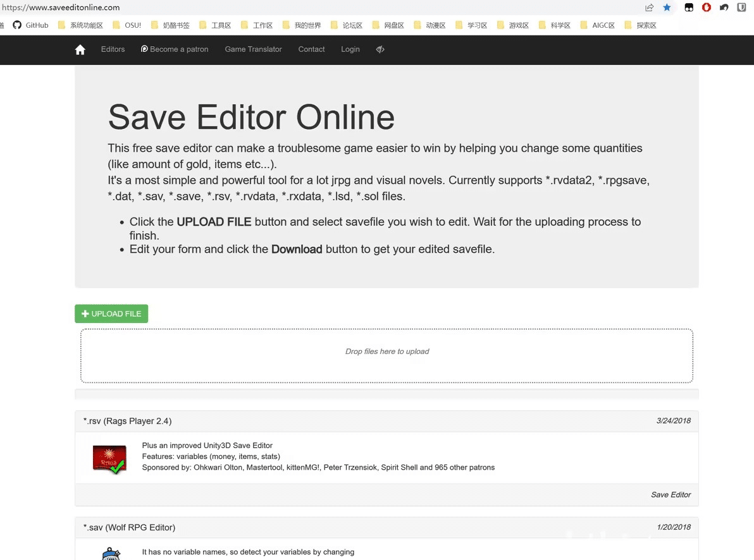Click the eye-slash icon in the navigation bar
754x560 pixels.
click(x=380, y=49)
